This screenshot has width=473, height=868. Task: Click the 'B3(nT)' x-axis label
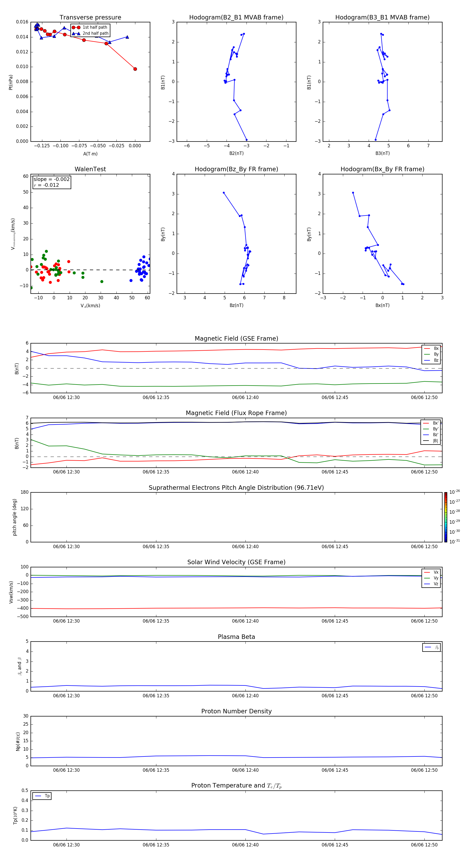pos(382,153)
